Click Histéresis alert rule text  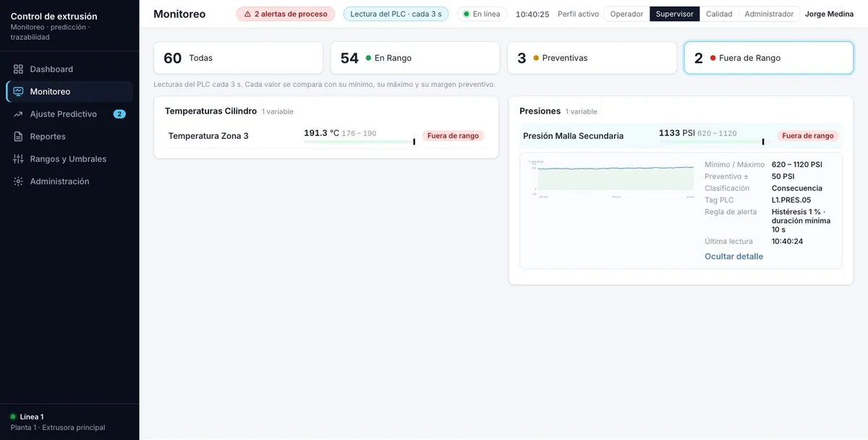coord(801,221)
